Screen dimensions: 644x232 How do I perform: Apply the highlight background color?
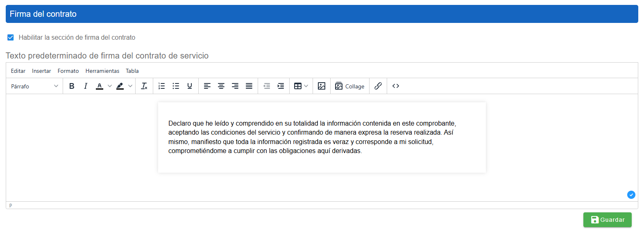(x=120, y=86)
